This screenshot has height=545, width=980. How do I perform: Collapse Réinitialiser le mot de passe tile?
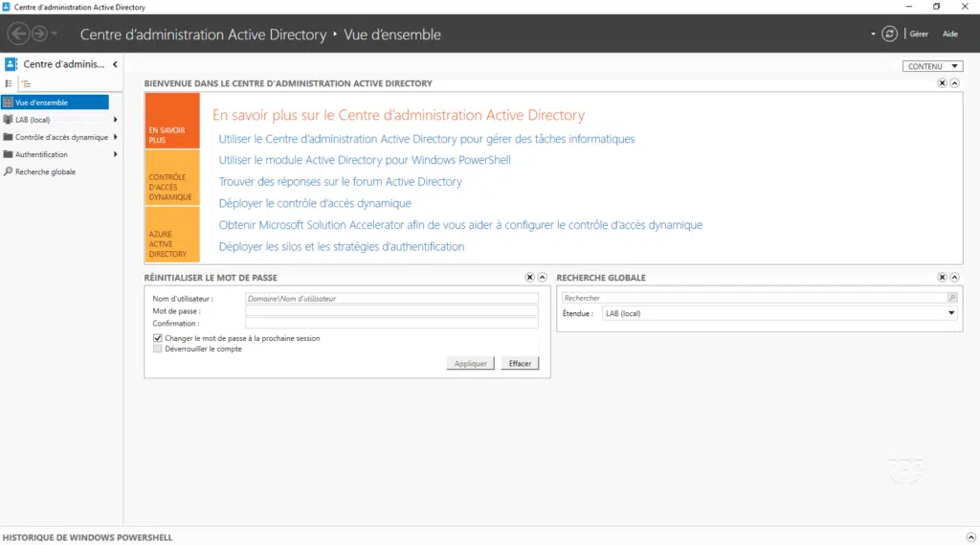click(542, 277)
